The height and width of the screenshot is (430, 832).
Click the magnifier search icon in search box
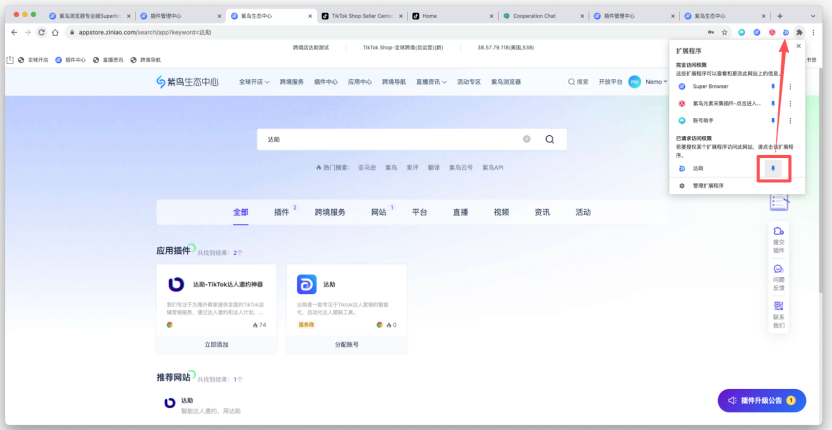click(549, 140)
